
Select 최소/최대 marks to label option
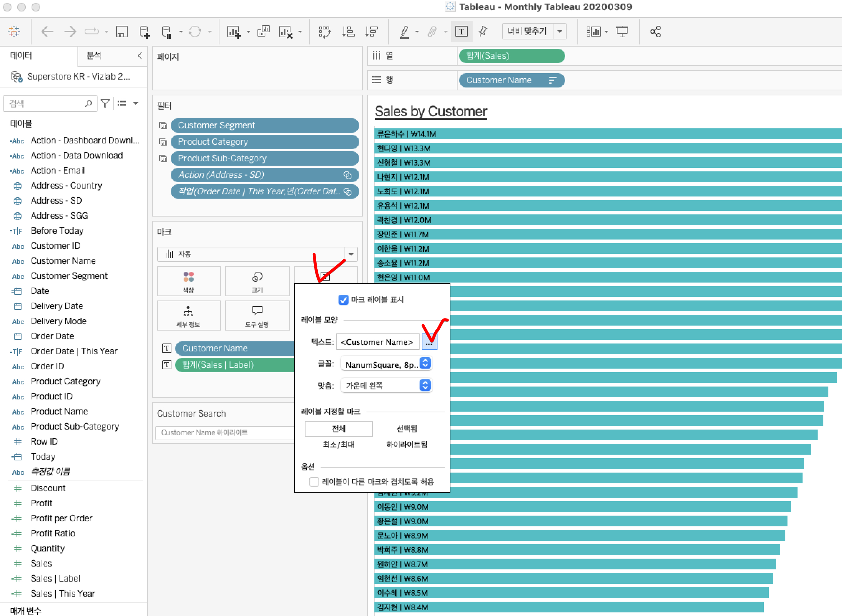click(x=339, y=445)
